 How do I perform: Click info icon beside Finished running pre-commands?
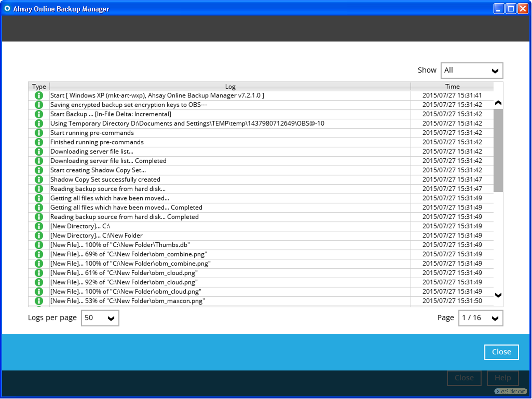pos(39,142)
